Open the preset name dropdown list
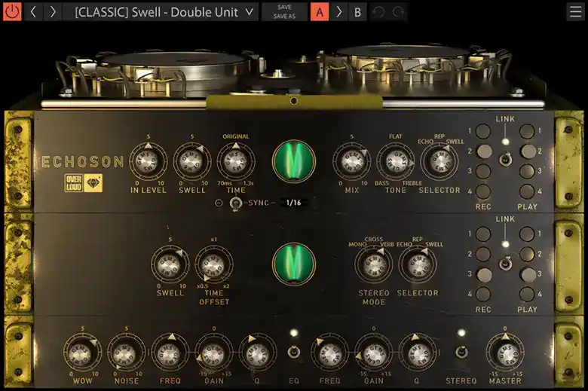This screenshot has height=391, width=588. pyautogui.click(x=161, y=11)
